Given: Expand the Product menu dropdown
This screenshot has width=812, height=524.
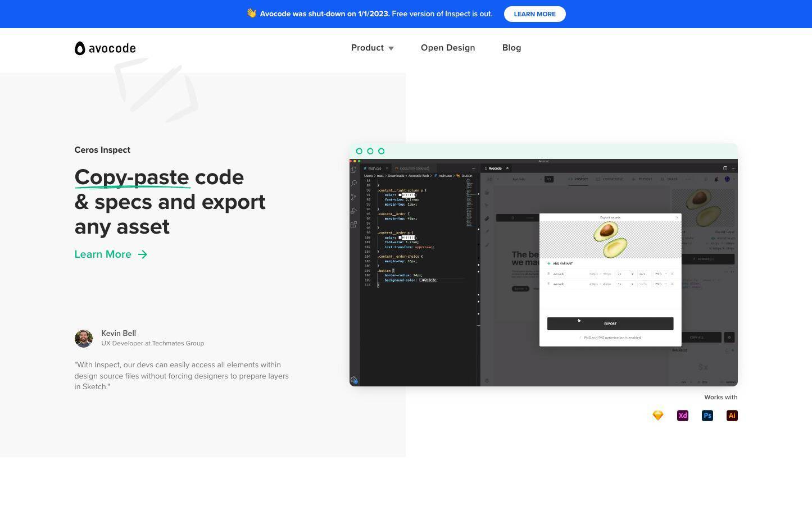Looking at the screenshot, I should coord(372,48).
